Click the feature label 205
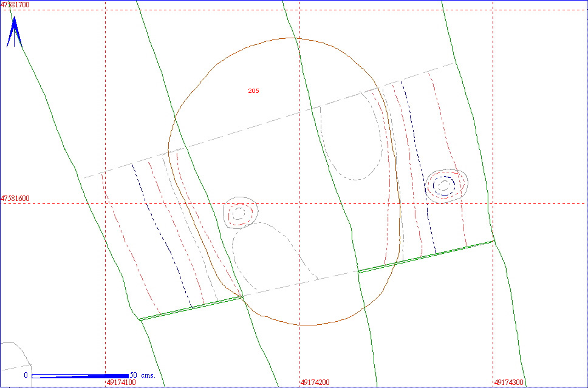 [253, 90]
